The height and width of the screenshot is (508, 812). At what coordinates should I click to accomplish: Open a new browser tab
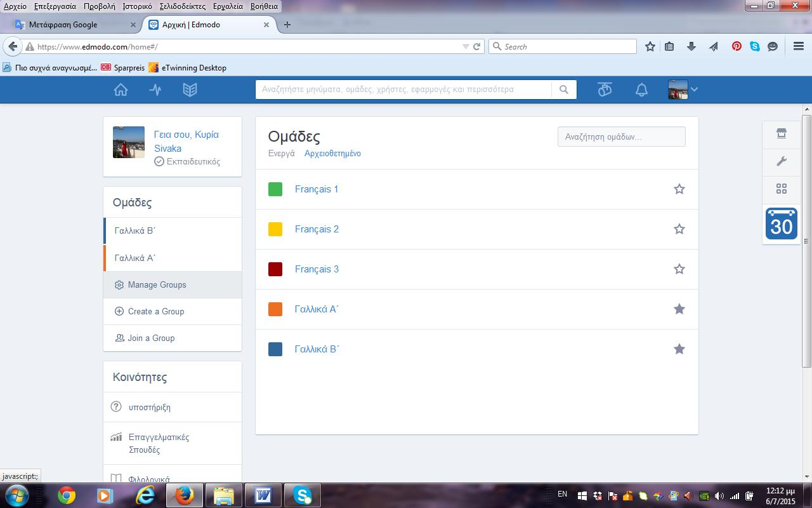click(287, 25)
